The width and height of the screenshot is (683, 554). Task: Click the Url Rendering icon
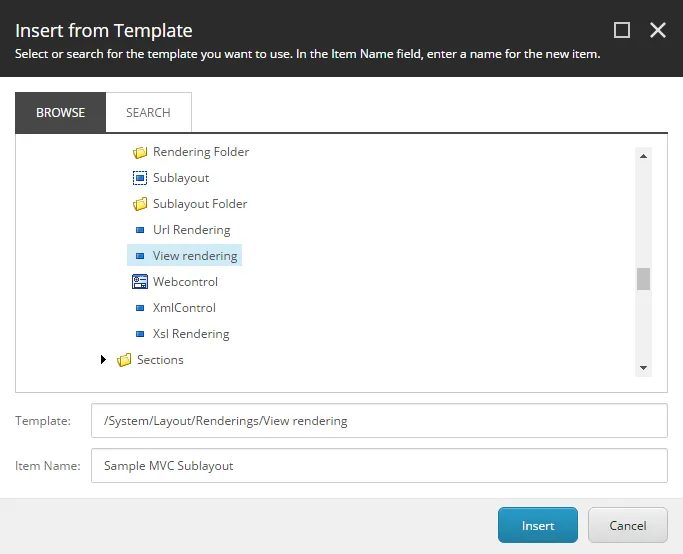coord(140,230)
